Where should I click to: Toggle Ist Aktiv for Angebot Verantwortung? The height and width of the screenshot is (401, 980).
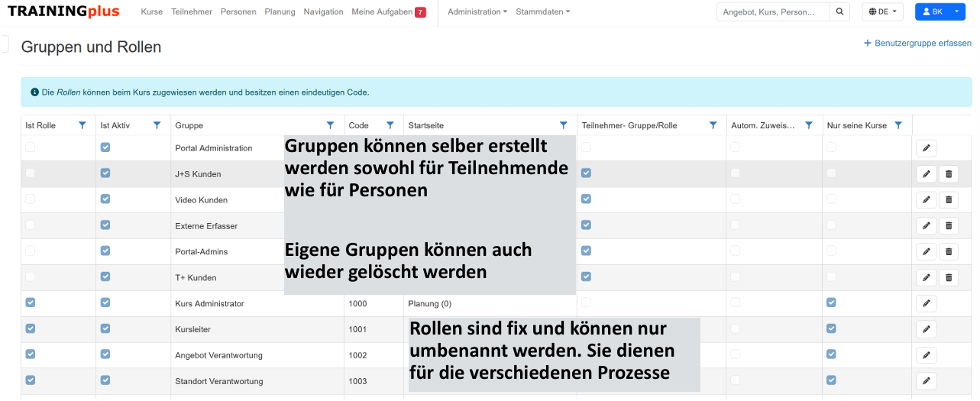click(105, 354)
